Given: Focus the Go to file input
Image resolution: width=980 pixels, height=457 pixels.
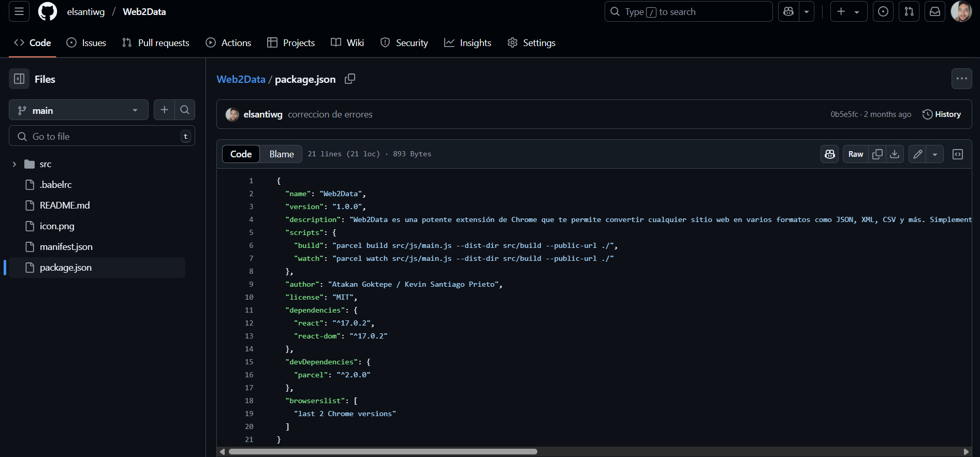Looking at the screenshot, I should point(102,136).
